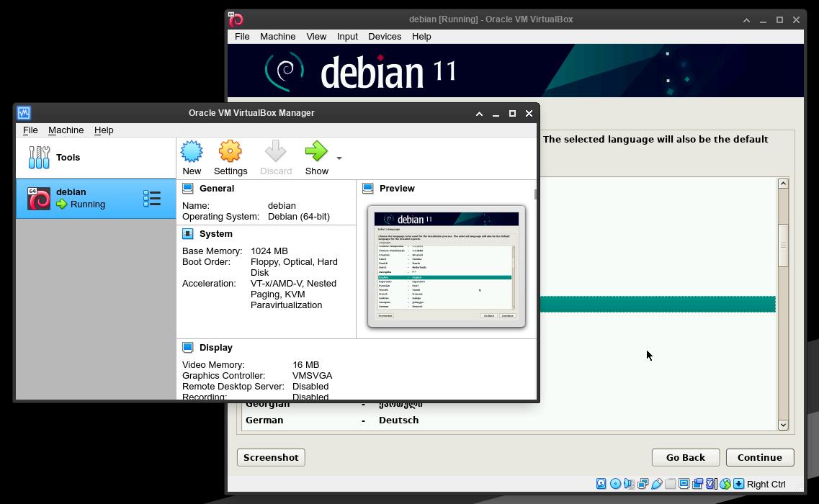Open File menu in VirtualBox Manager
This screenshot has width=819, height=504.
[30, 130]
